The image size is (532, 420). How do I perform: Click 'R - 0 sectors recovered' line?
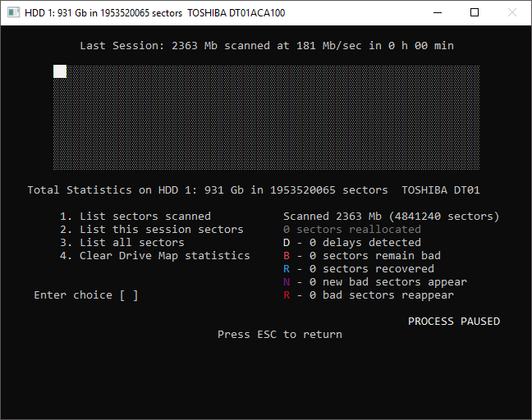(x=359, y=269)
